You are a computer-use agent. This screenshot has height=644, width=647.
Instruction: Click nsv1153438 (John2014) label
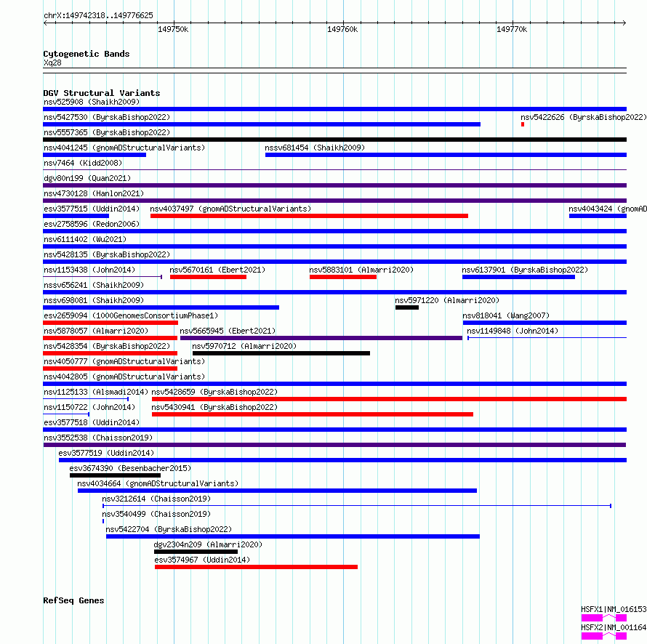pyautogui.click(x=89, y=270)
